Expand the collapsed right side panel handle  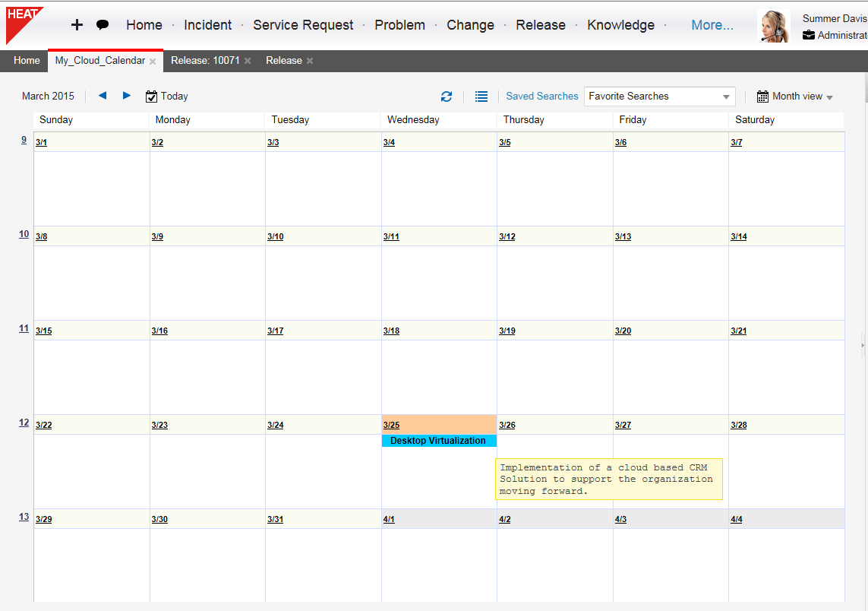click(863, 345)
